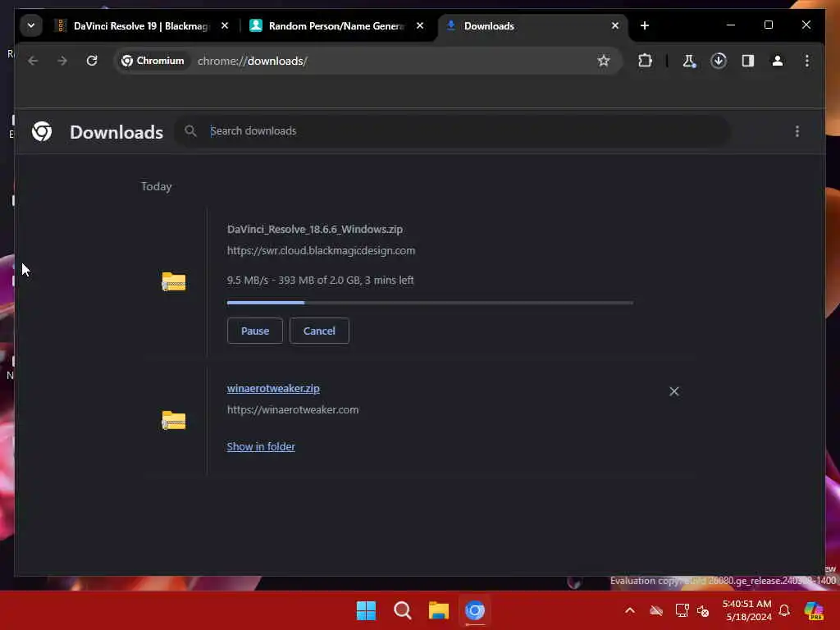This screenshot has height=630, width=840.
Task: Show the toolbar downloads bubble
Action: tap(719, 61)
